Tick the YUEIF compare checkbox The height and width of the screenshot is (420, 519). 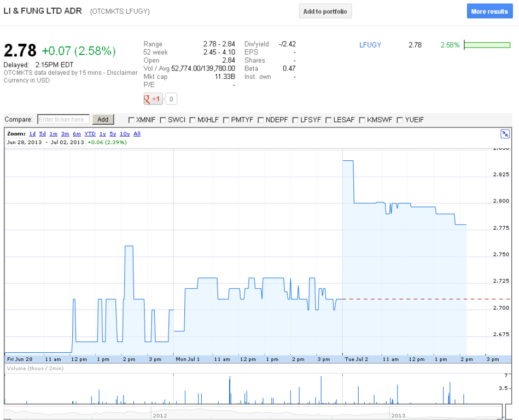400,120
